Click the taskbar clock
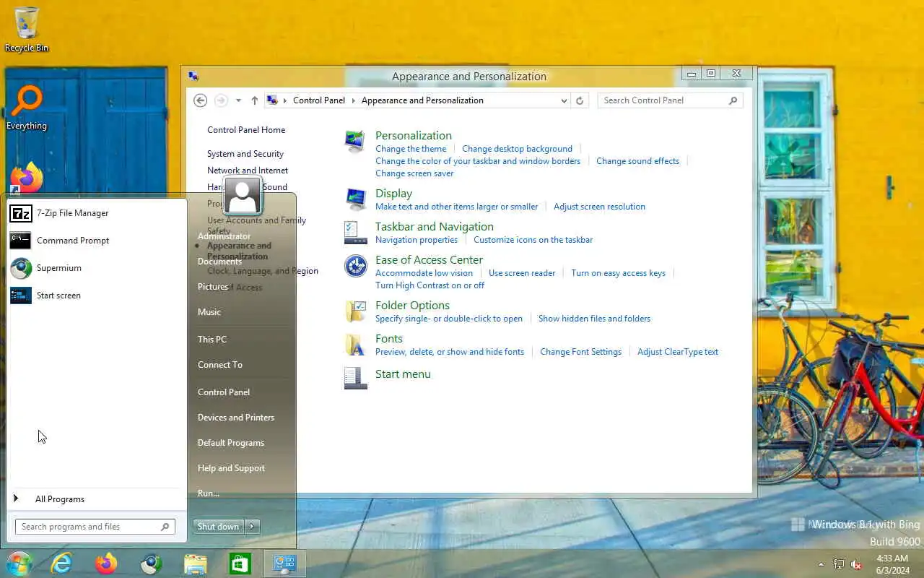 pyautogui.click(x=892, y=564)
